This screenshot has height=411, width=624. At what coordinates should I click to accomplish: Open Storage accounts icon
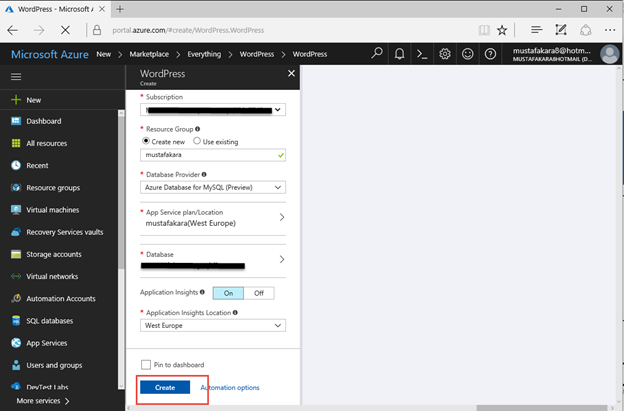(16, 254)
